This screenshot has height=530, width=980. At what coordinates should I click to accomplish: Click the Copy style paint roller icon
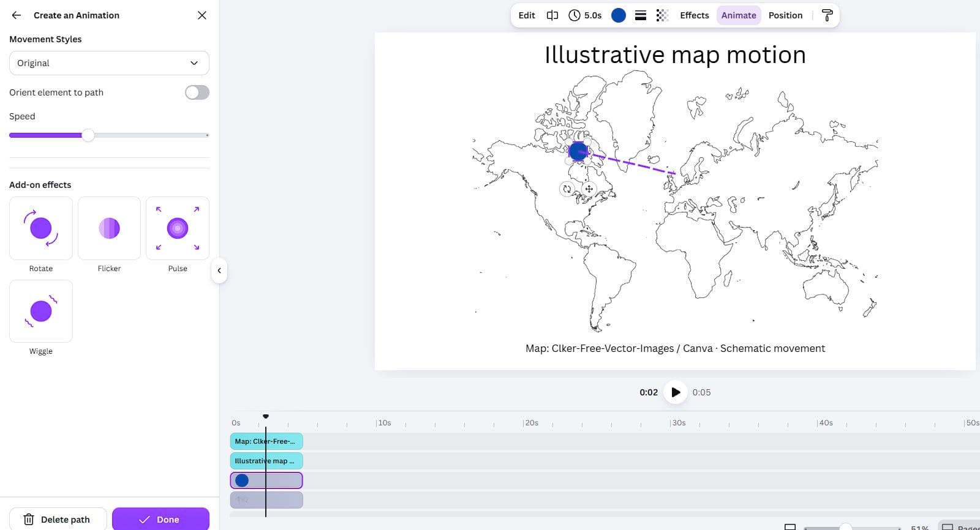[827, 15]
